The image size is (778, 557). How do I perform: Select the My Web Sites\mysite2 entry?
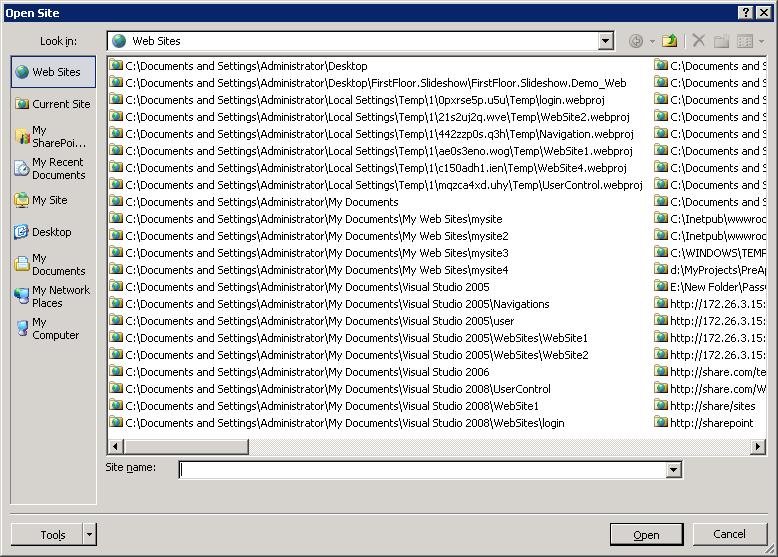[309, 236]
